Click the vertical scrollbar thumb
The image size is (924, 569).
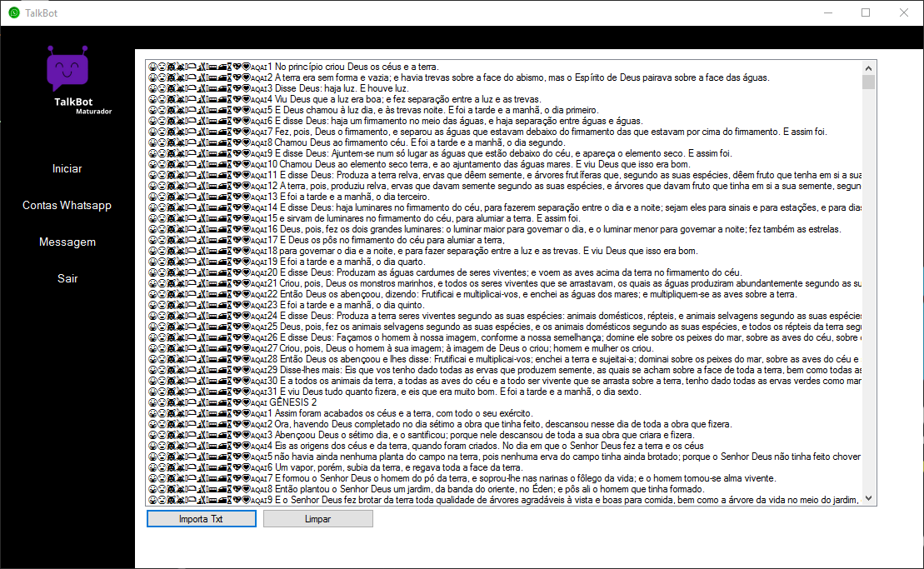[x=869, y=82]
